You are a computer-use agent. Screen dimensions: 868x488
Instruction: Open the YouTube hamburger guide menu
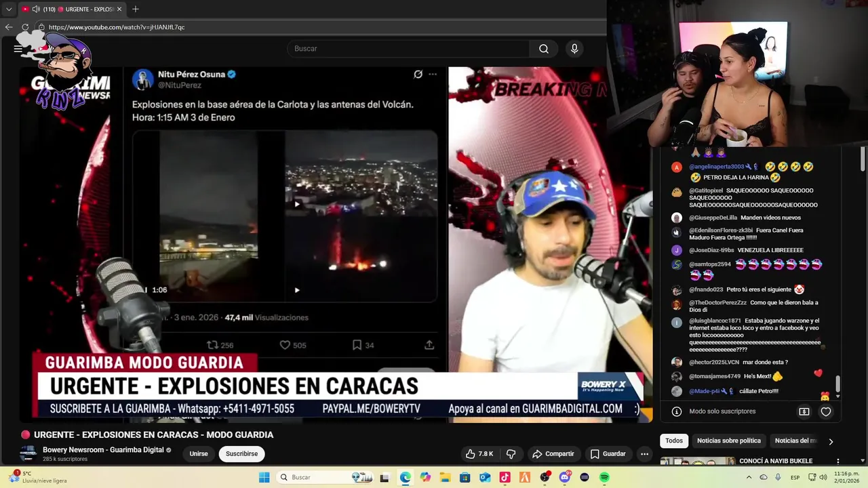(x=18, y=49)
